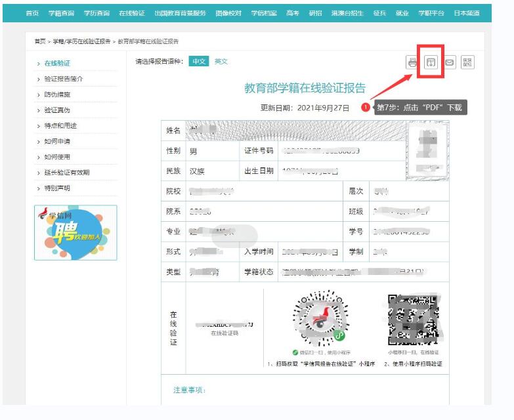Open 防伪措施 sidebar item
This screenshot has height=420, width=514.
pyautogui.click(x=57, y=94)
